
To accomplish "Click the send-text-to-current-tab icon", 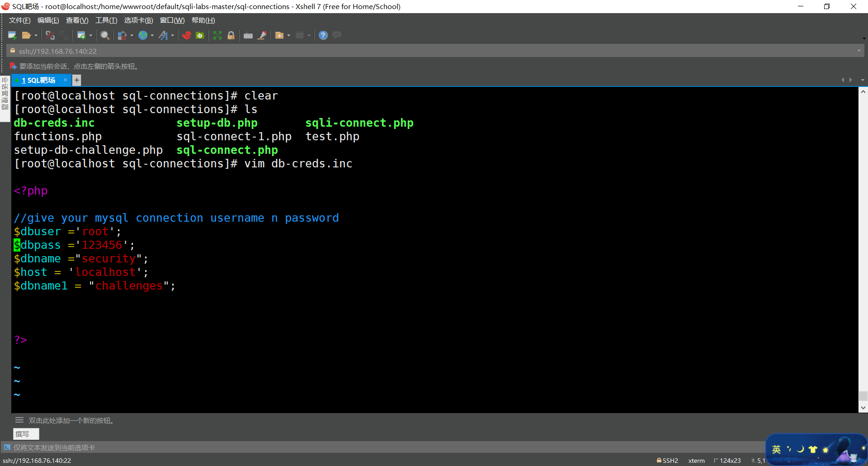I will 7,447.
